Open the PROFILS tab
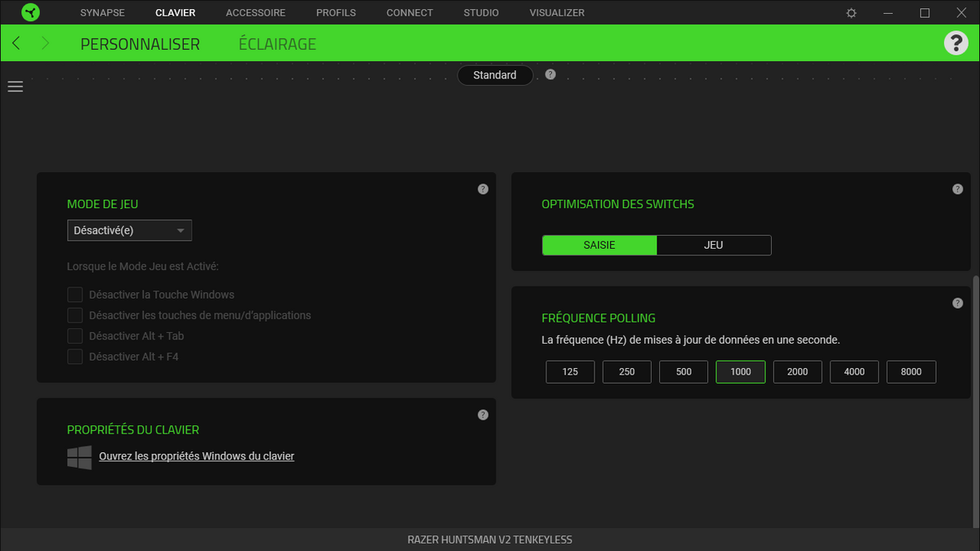Screen dimensions: 980x551 [336, 13]
